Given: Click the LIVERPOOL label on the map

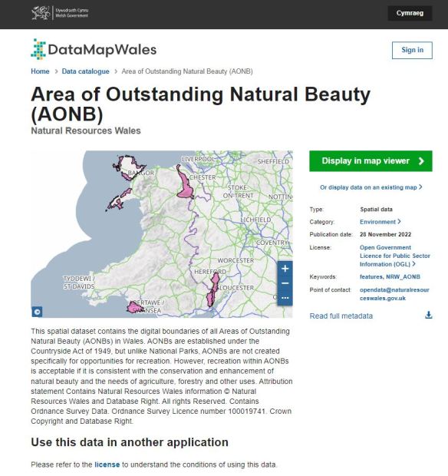Looking at the screenshot, I should 198,159.
